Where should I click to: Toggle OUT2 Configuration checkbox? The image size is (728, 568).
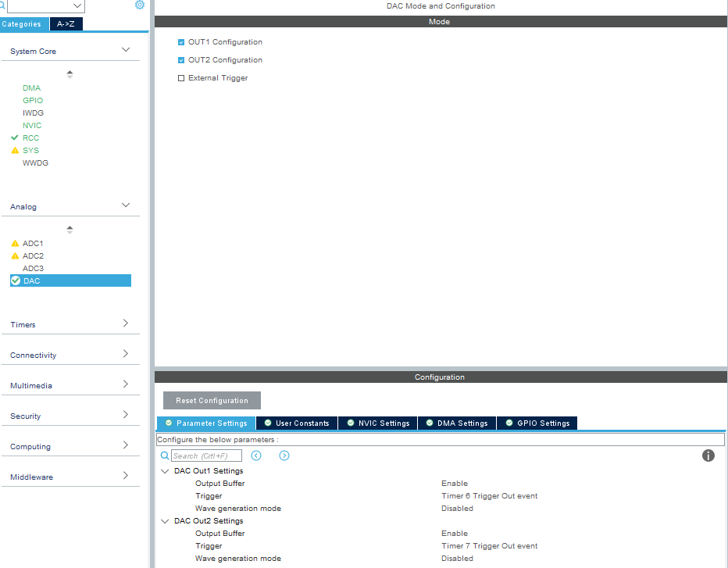[x=181, y=60]
